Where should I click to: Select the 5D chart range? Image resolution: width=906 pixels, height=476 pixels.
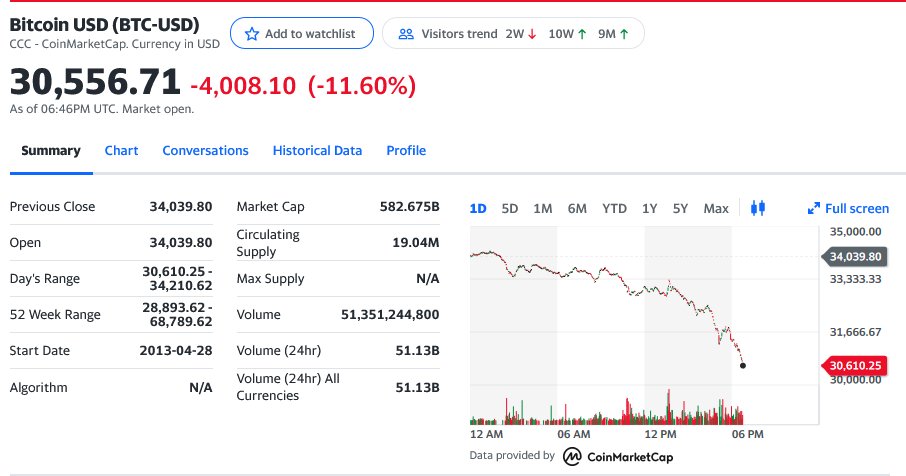(x=510, y=209)
